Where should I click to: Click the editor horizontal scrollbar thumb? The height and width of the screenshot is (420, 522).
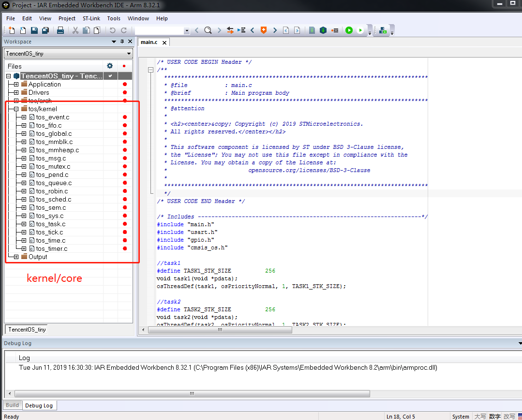click(x=219, y=330)
